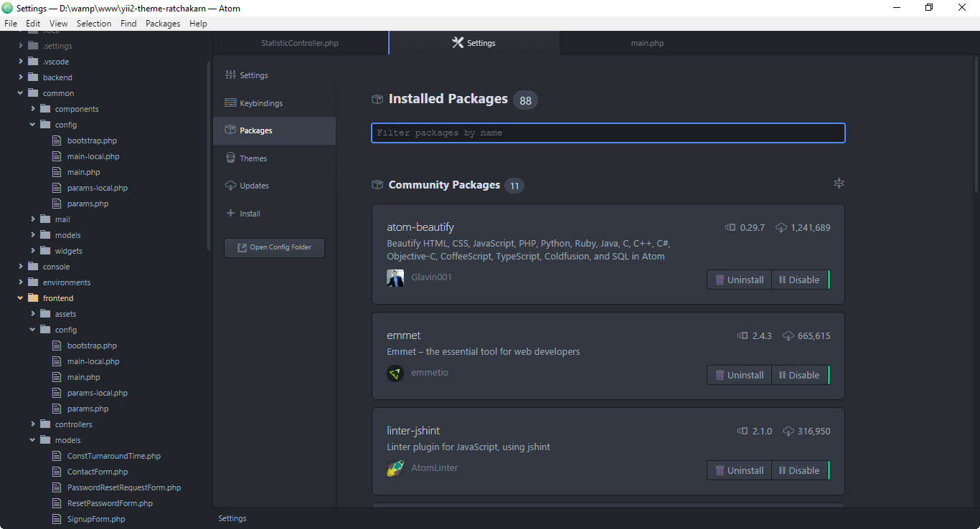Disable the linter-jshint package
The width and height of the screenshot is (980, 529).
point(800,470)
